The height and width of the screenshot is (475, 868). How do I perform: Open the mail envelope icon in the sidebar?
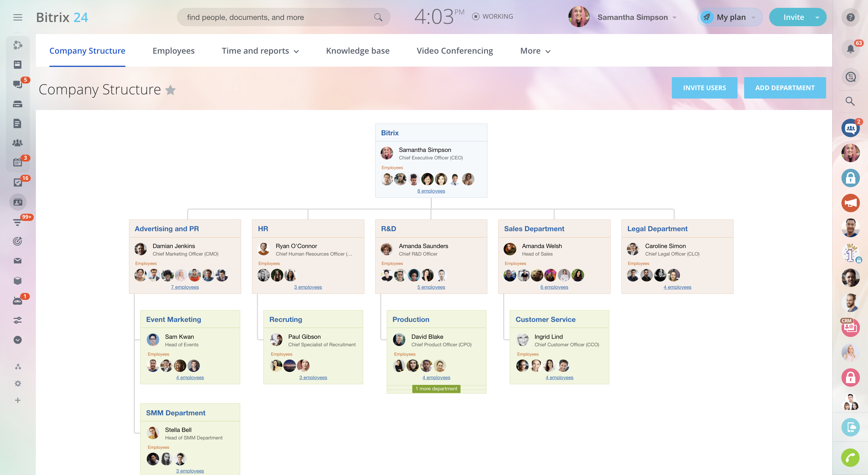click(x=17, y=261)
